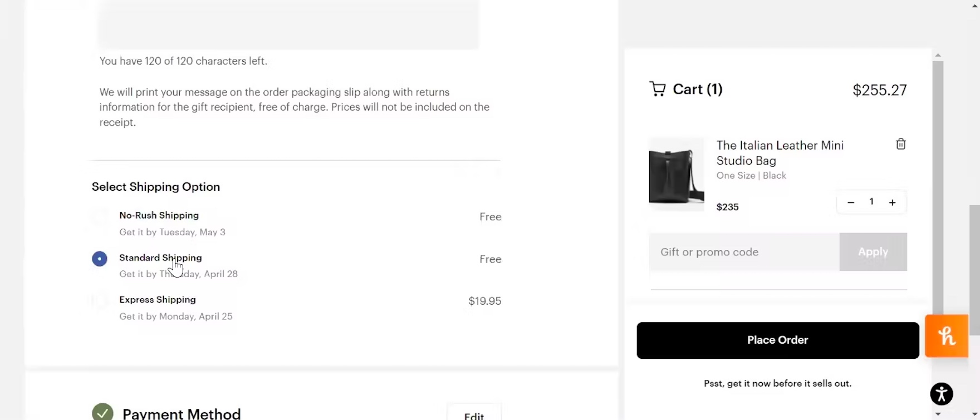Click the shopping cart icon
Screen dimensions: 980x420
658,89
